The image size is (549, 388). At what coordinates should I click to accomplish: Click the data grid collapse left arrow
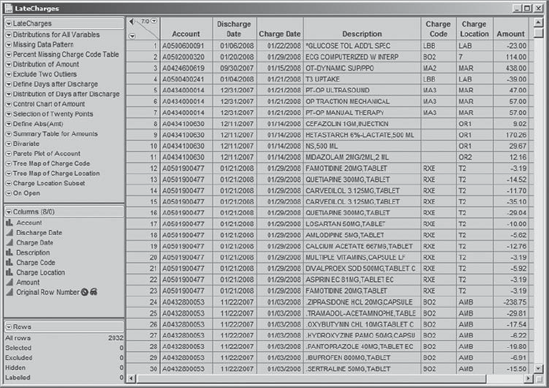coord(131,22)
